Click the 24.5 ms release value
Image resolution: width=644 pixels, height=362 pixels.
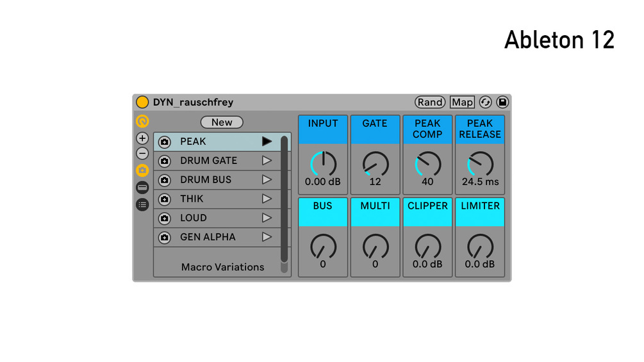(480, 182)
